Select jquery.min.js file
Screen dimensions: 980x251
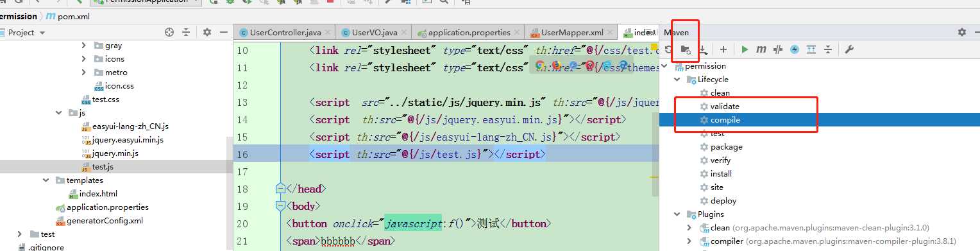coord(110,153)
